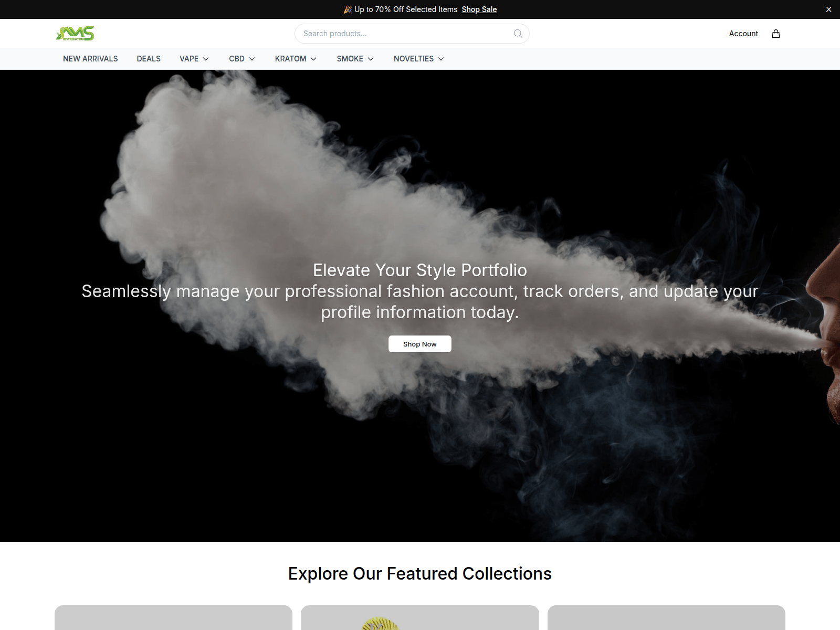This screenshot has height=630, width=840.
Task: Dismiss the sale announcement banner
Action: (x=828, y=9)
